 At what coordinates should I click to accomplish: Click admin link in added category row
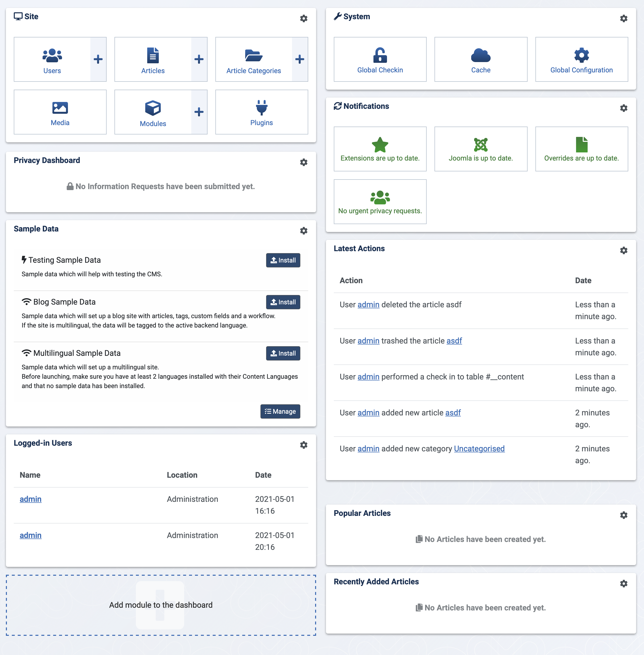point(368,449)
